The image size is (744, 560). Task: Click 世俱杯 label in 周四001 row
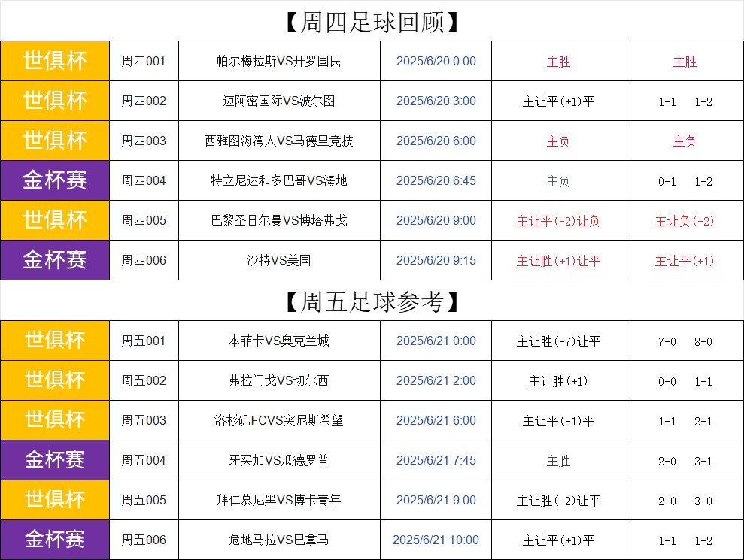[x=55, y=61]
